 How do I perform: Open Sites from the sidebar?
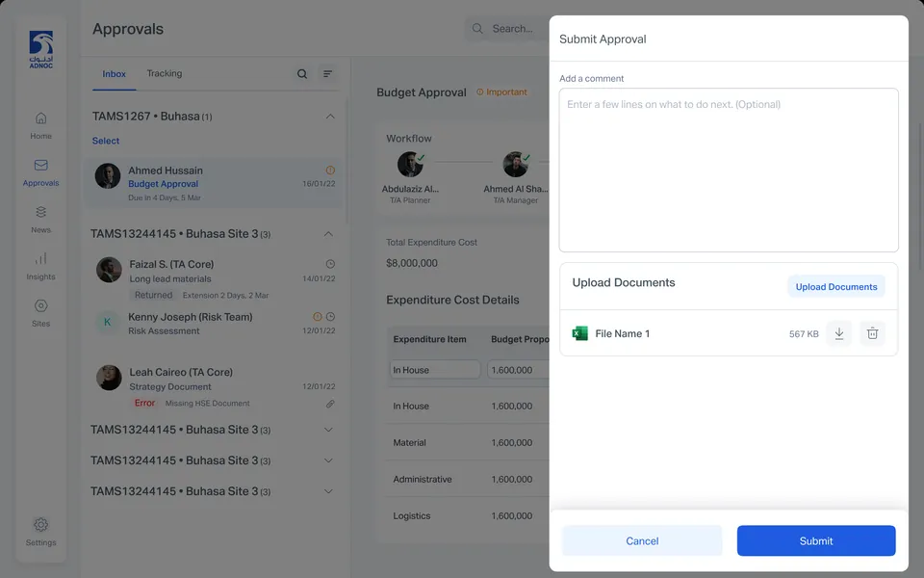pyautogui.click(x=40, y=313)
